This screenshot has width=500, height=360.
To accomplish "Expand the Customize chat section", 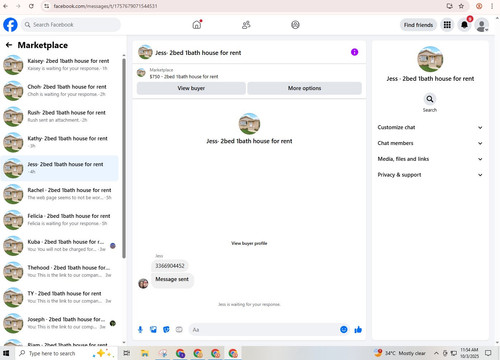I will point(430,127).
